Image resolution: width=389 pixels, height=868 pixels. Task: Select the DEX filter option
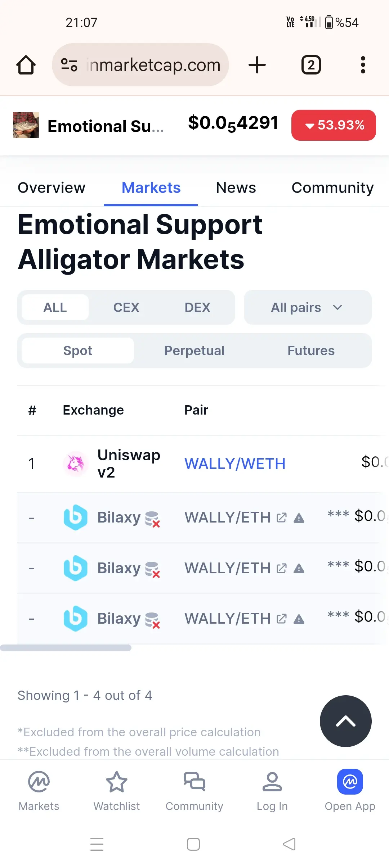pyautogui.click(x=197, y=308)
